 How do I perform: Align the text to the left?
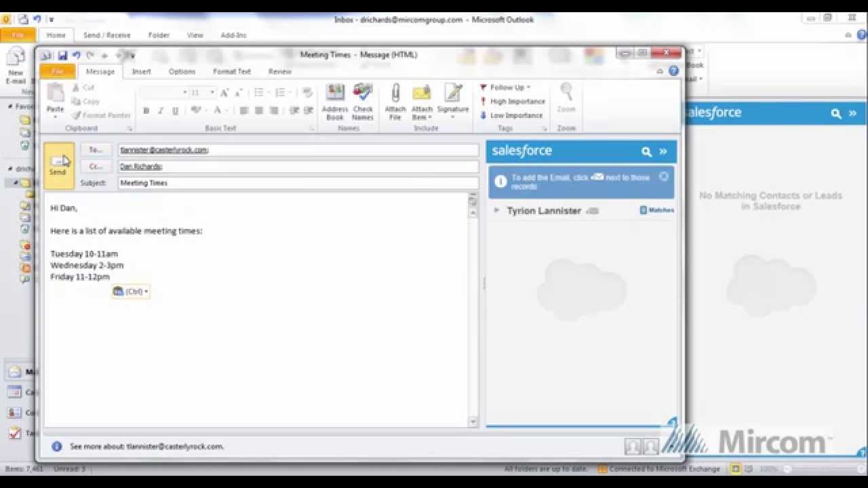click(244, 110)
